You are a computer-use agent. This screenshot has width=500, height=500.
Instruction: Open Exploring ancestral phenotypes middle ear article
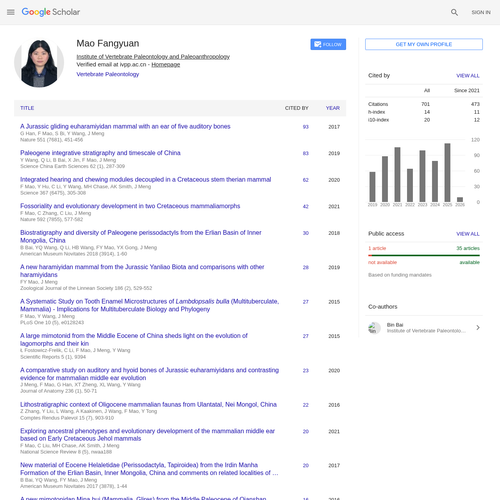pyautogui.click(x=147, y=435)
